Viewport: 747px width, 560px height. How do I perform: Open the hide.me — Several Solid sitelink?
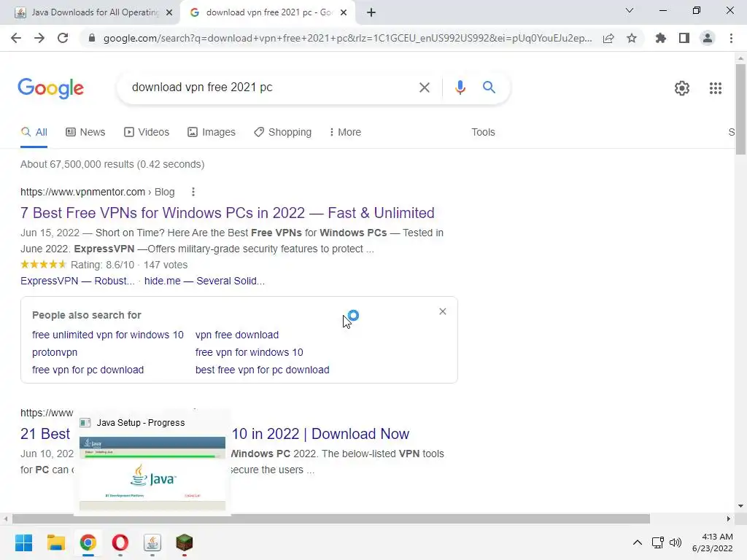(204, 281)
